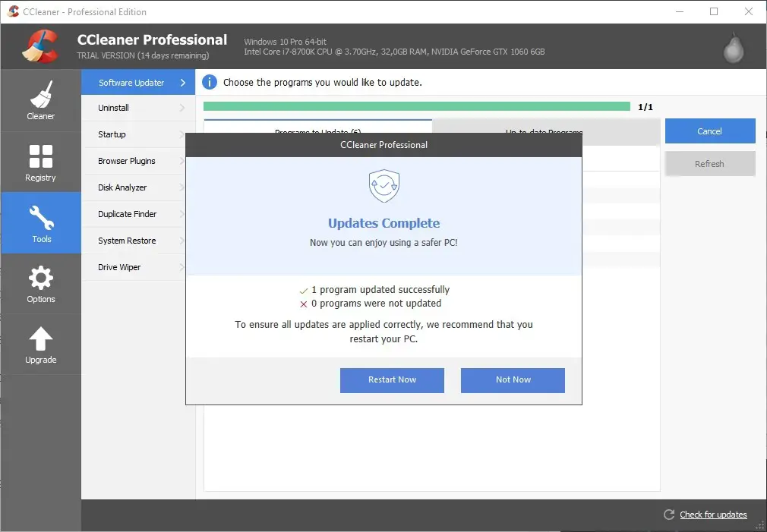The height and width of the screenshot is (532, 767).
Task: Click '1 program updated successfully' text
Action: coord(380,289)
